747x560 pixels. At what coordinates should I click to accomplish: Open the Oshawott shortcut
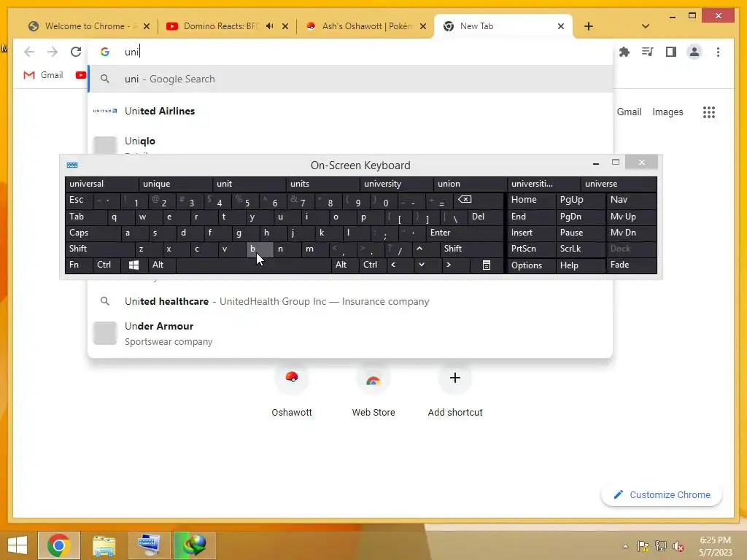(292, 392)
